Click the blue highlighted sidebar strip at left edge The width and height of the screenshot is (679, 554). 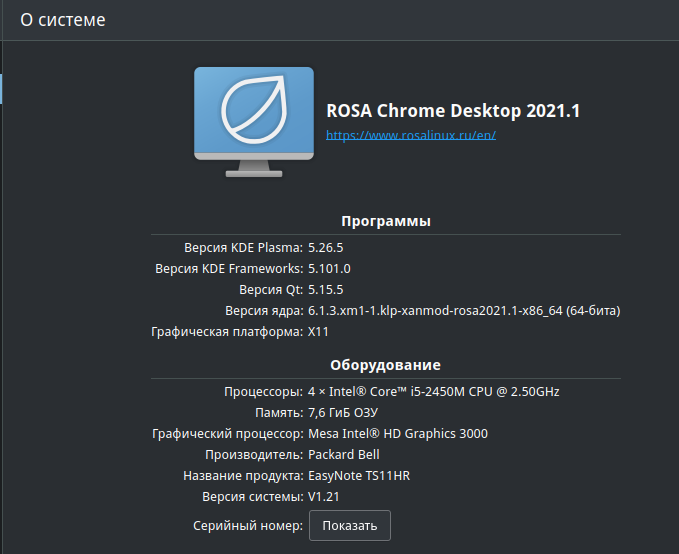pyautogui.click(x=2, y=87)
